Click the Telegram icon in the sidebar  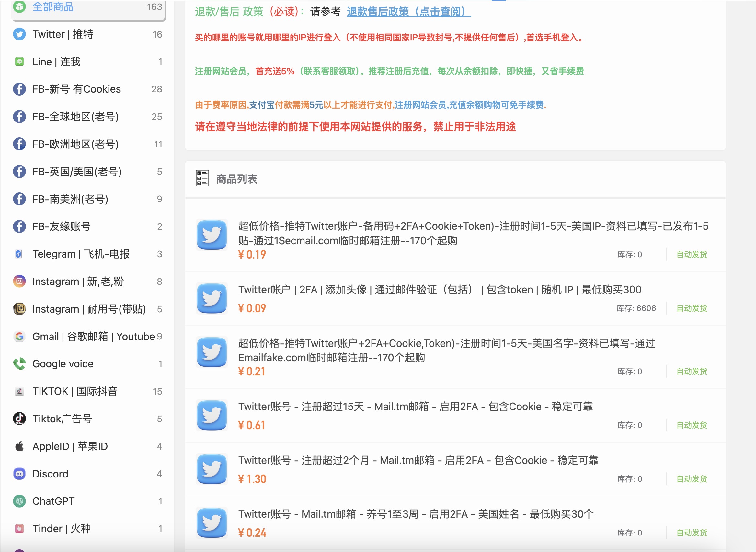pyautogui.click(x=19, y=254)
